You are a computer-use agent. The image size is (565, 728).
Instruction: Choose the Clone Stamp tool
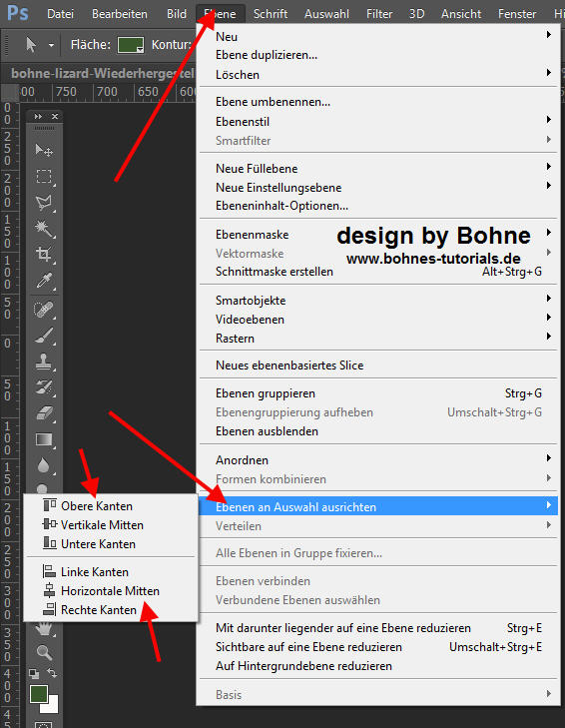tap(44, 362)
